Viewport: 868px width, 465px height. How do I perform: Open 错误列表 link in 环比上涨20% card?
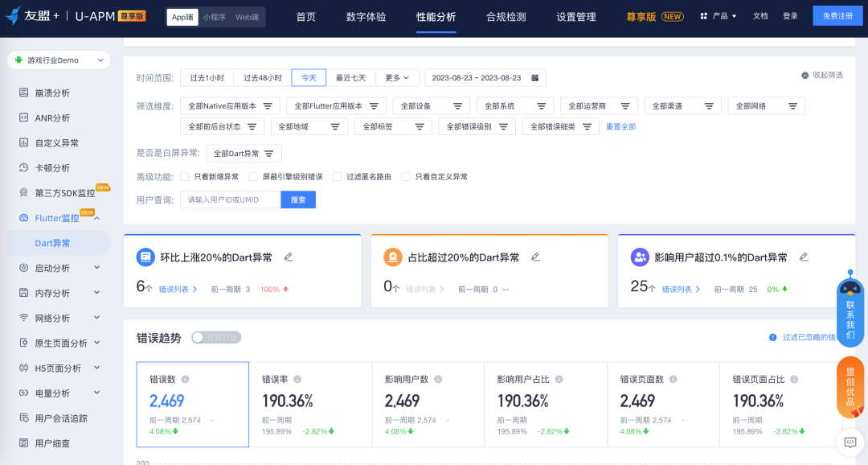pos(178,290)
